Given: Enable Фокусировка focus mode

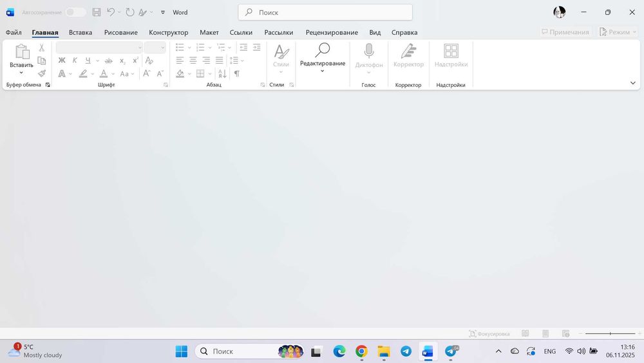Looking at the screenshot, I should (x=489, y=334).
